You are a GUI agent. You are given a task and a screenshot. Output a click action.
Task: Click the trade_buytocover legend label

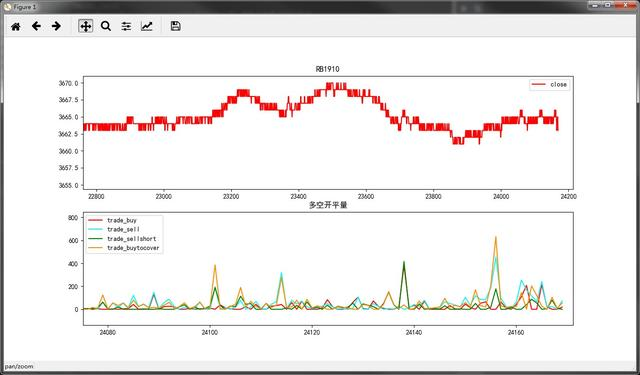click(133, 248)
